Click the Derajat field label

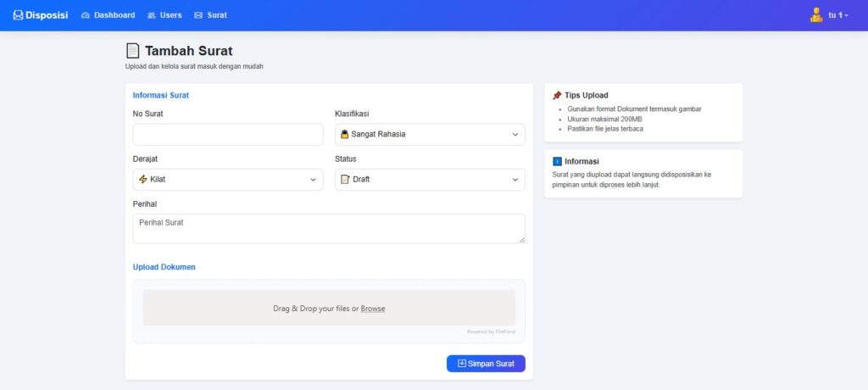tap(145, 159)
